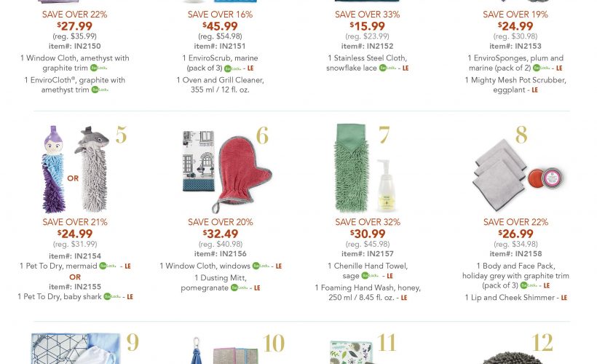Click the gold number 7 badge
The height and width of the screenshot is (364, 597).
(384, 135)
